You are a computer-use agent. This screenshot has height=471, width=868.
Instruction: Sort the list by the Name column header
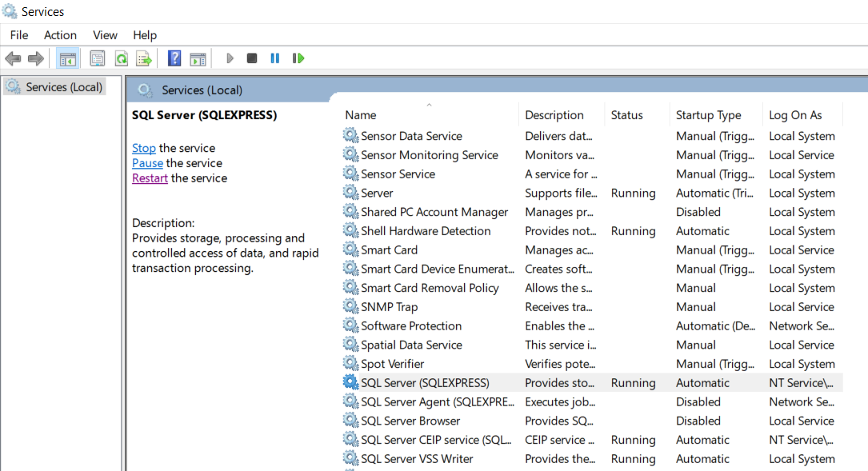[x=361, y=115]
